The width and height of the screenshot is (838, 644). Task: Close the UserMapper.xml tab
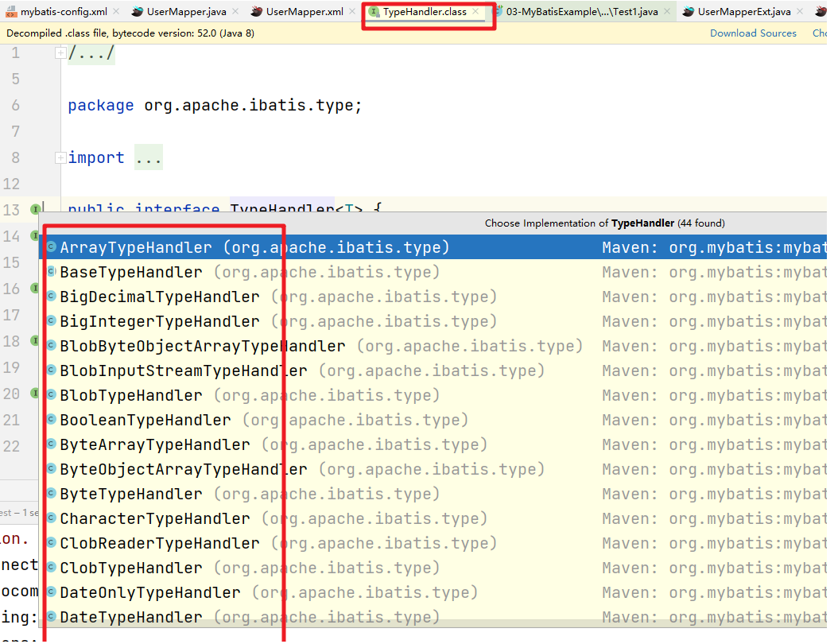point(352,11)
